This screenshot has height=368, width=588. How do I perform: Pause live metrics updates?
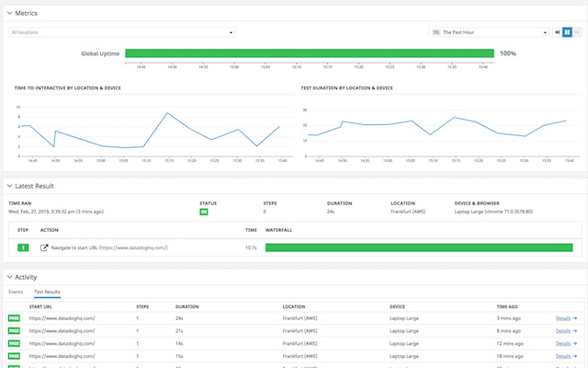(567, 32)
